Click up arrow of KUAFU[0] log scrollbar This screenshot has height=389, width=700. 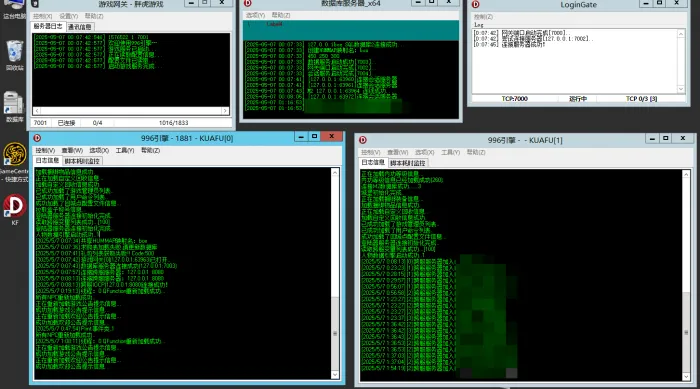(335, 172)
